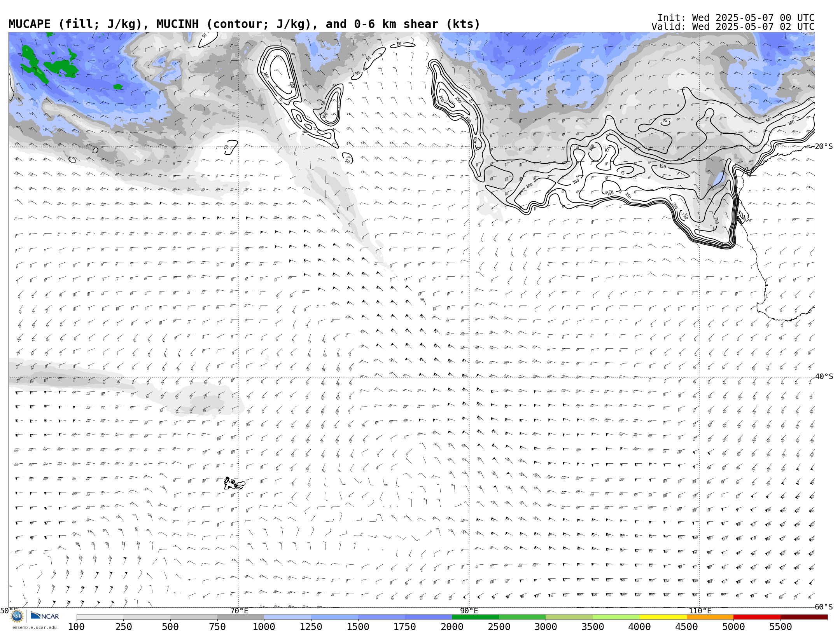Click the colorbar label 1000
The height and width of the screenshot is (632, 840).
pos(264,627)
